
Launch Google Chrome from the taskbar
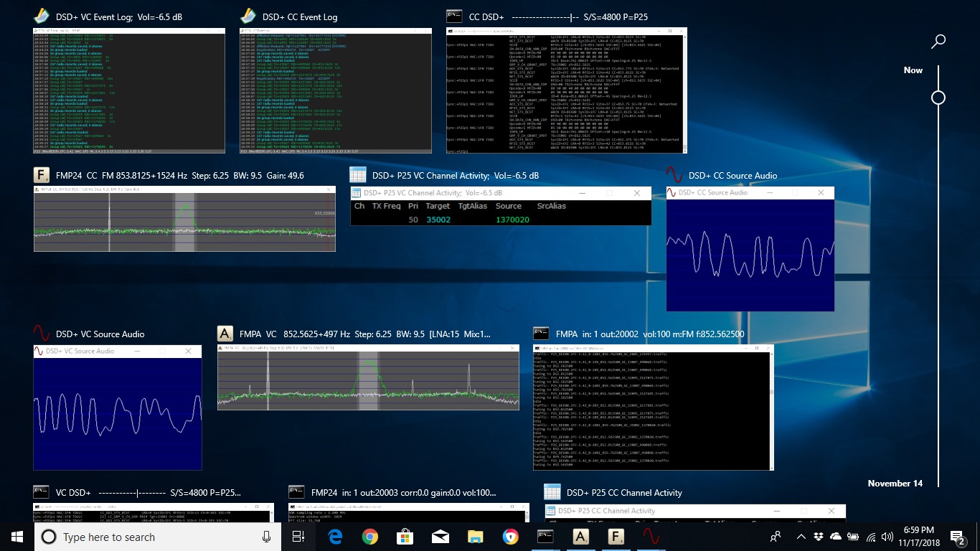tap(370, 536)
